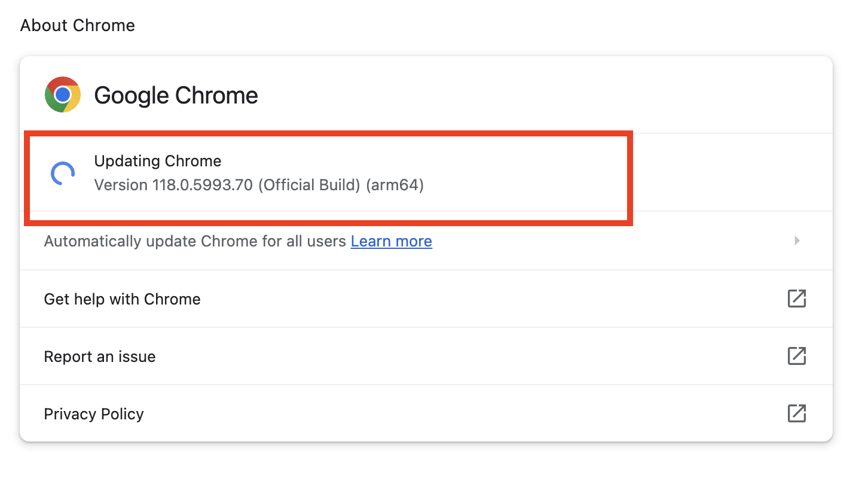
Task: Open external icon for Privacy Policy
Action: pos(797,413)
